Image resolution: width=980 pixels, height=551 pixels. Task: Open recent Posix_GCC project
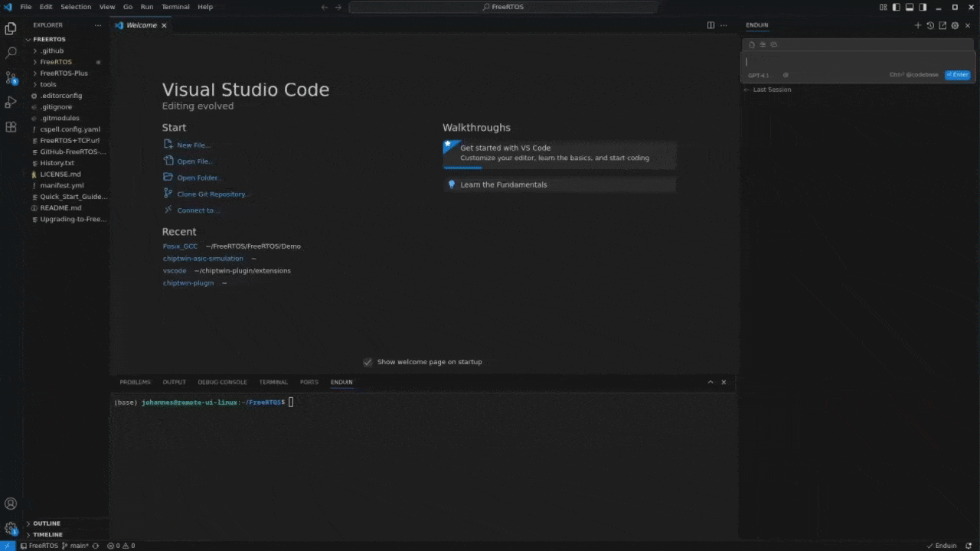pyautogui.click(x=180, y=246)
